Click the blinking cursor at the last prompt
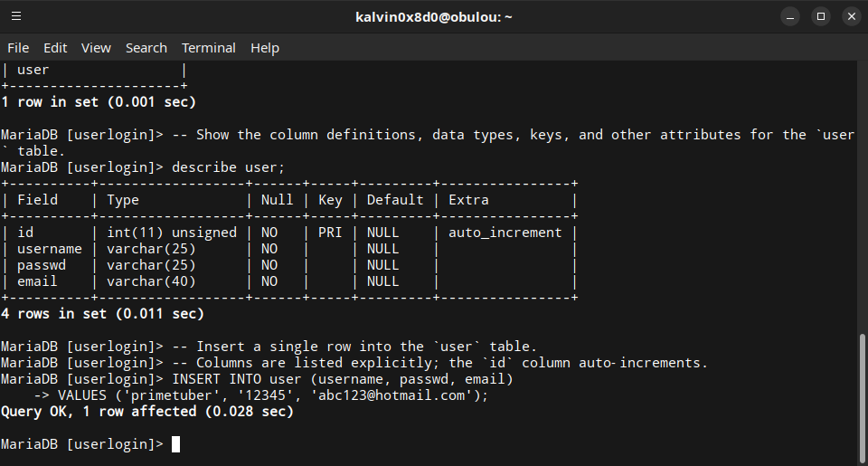 pyautogui.click(x=175, y=444)
